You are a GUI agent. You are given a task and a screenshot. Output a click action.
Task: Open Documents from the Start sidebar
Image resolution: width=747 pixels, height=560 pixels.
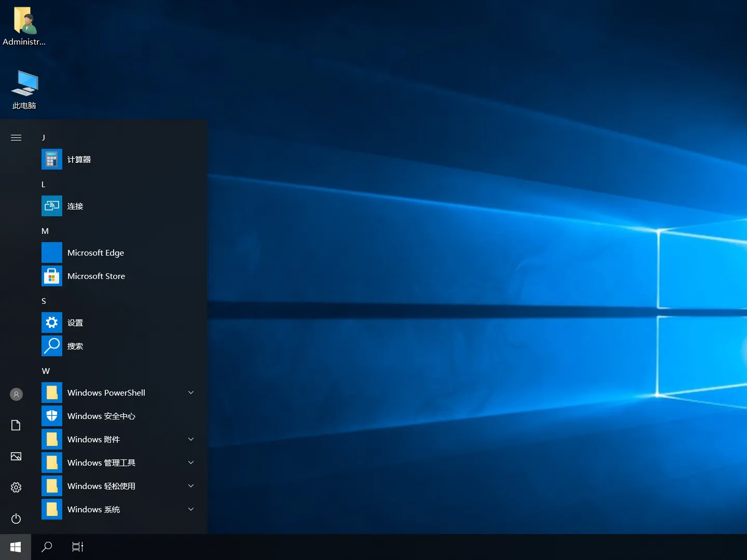point(16,425)
